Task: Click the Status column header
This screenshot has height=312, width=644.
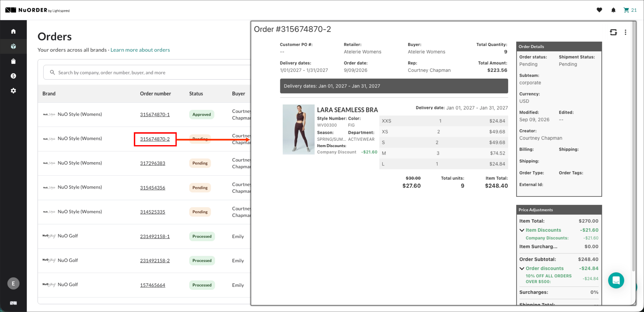Action: click(196, 94)
